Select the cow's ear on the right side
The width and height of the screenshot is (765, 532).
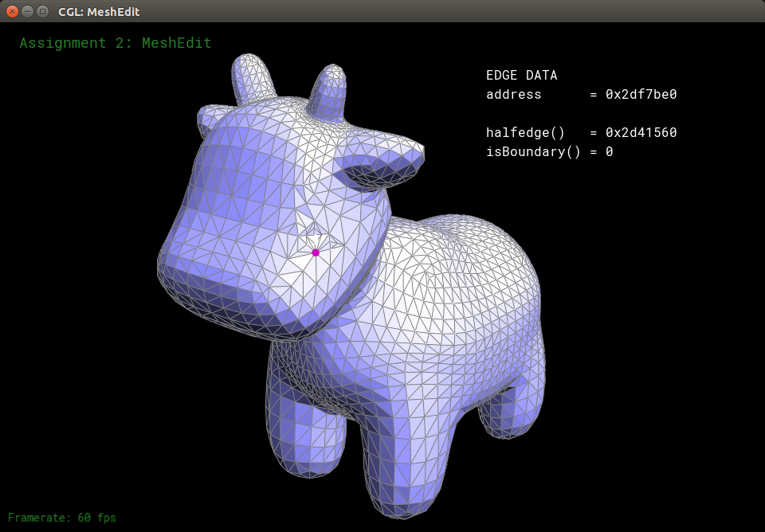pyautogui.click(x=379, y=163)
